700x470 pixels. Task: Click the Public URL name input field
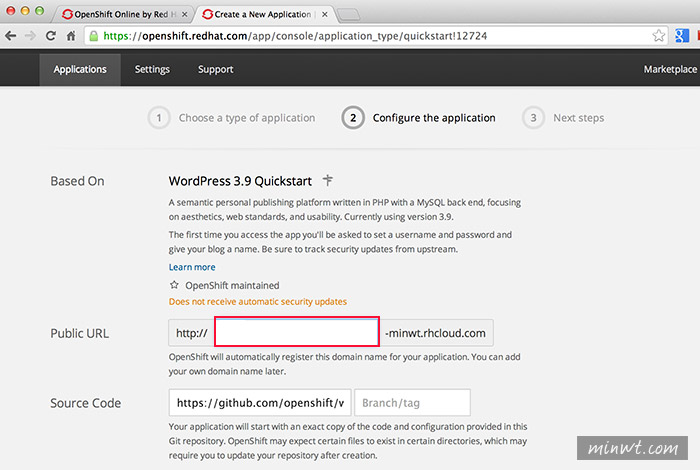(297, 332)
